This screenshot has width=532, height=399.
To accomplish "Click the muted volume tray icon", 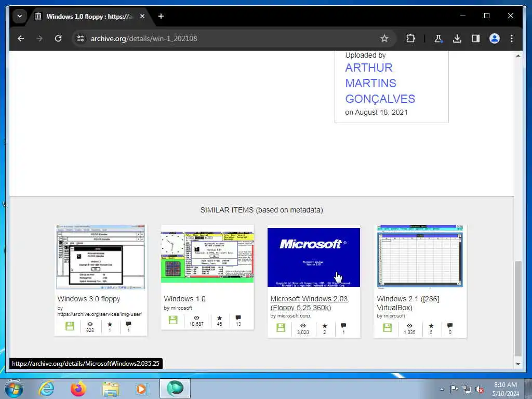I will (x=480, y=390).
